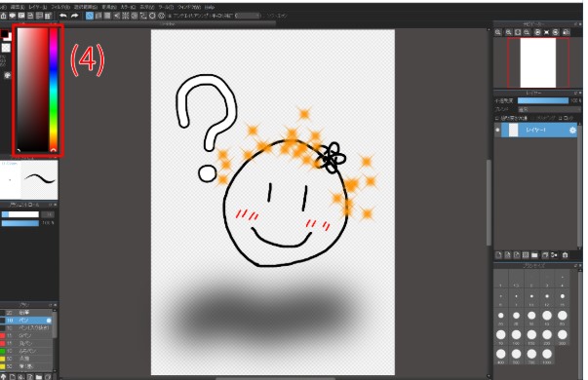588x380 pixels.
Task: Choose the 100 brush size preset
Action: click(x=516, y=336)
